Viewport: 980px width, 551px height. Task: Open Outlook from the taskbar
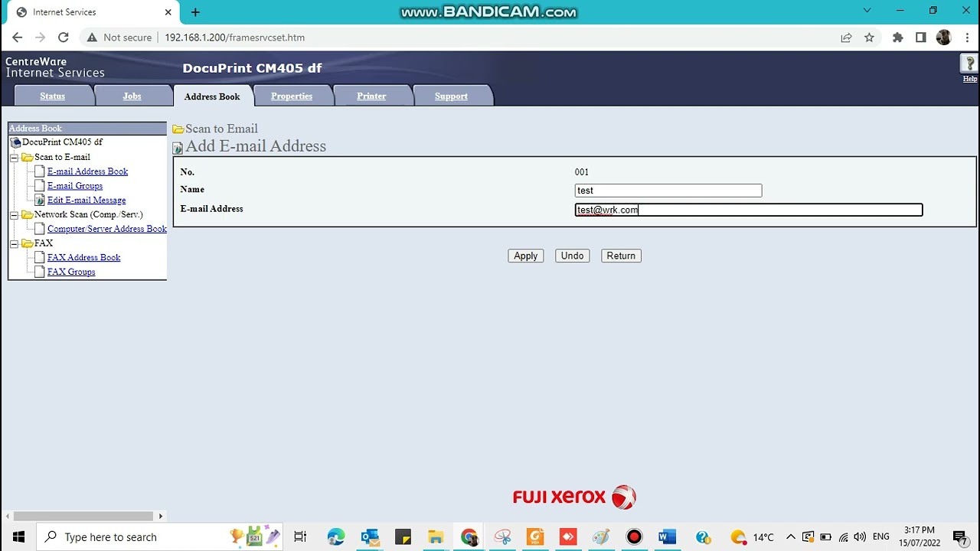pyautogui.click(x=370, y=537)
